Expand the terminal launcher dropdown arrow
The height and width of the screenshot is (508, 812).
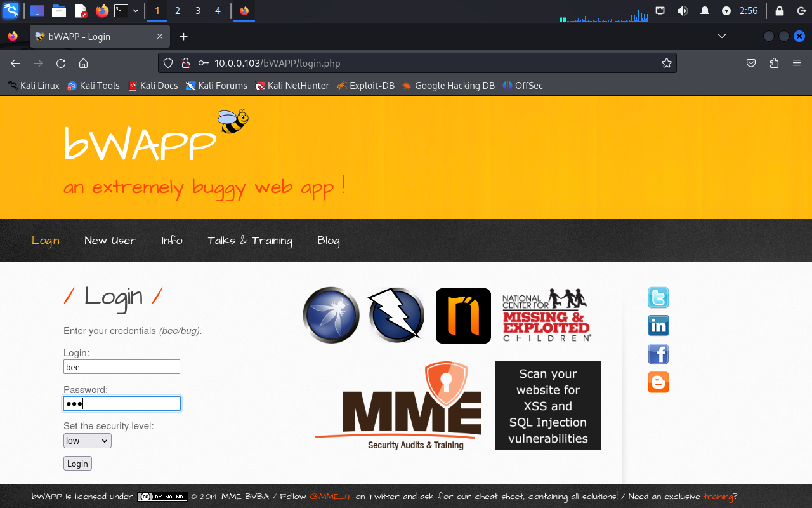136,11
